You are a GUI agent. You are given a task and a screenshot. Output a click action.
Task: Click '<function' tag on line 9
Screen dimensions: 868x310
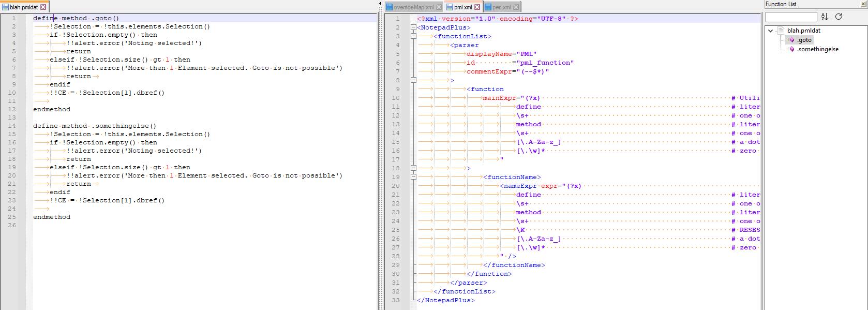pyautogui.click(x=485, y=89)
